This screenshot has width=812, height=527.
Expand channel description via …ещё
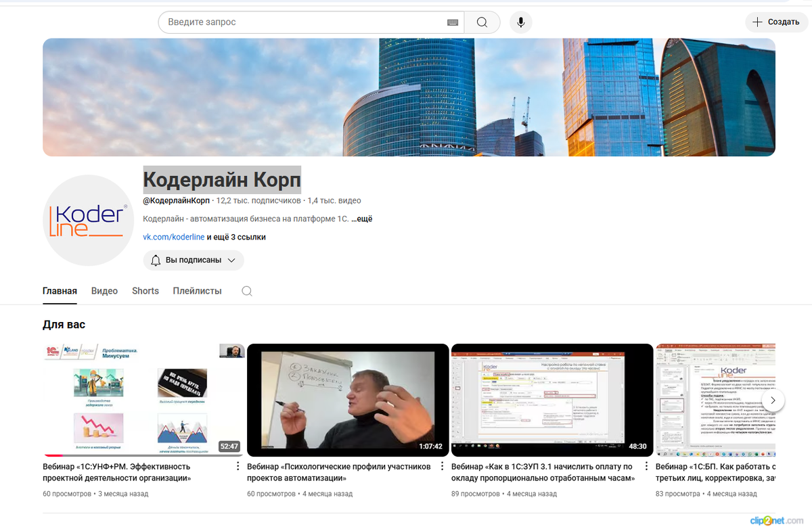point(361,219)
